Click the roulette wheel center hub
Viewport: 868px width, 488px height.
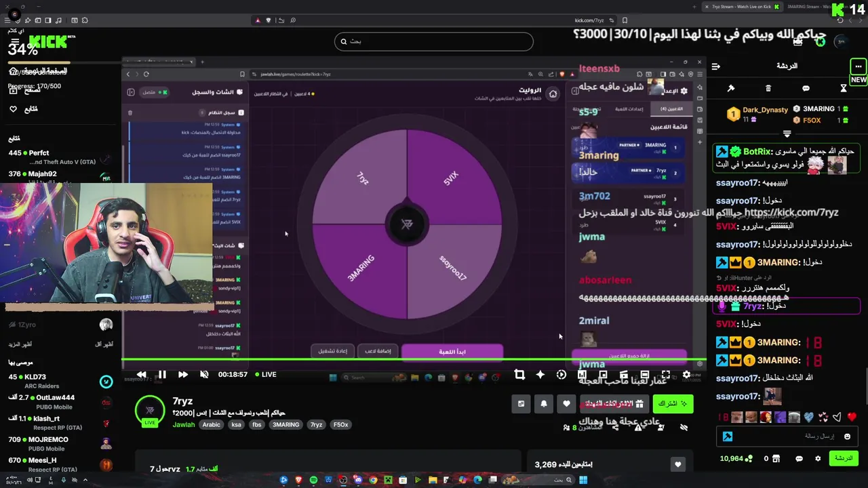(x=407, y=224)
